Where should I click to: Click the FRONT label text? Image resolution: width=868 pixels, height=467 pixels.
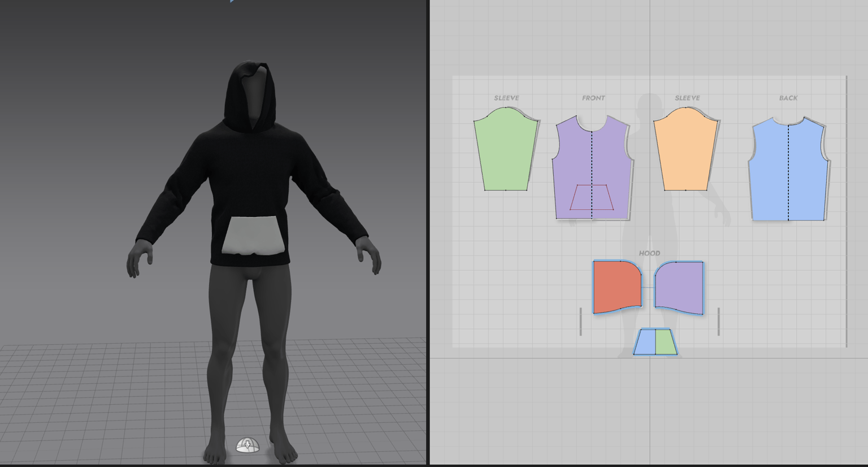click(593, 98)
